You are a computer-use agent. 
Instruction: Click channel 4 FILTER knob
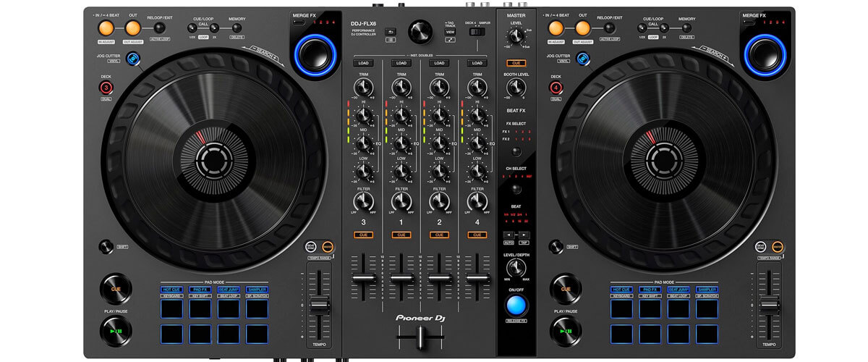tap(476, 201)
